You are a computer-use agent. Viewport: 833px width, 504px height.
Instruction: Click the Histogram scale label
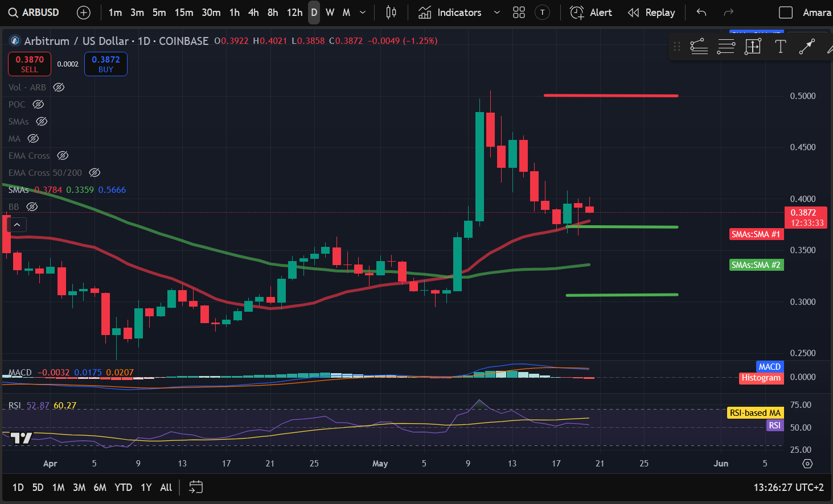tap(761, 378)
